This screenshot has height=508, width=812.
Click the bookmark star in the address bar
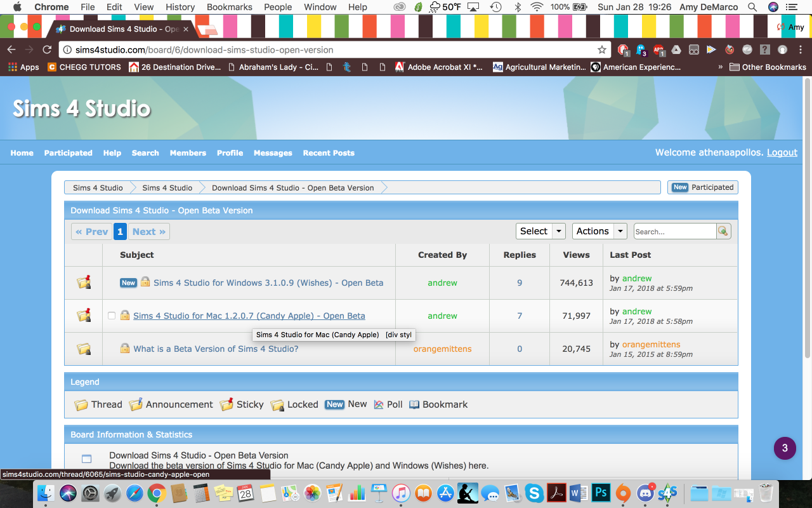601,50
